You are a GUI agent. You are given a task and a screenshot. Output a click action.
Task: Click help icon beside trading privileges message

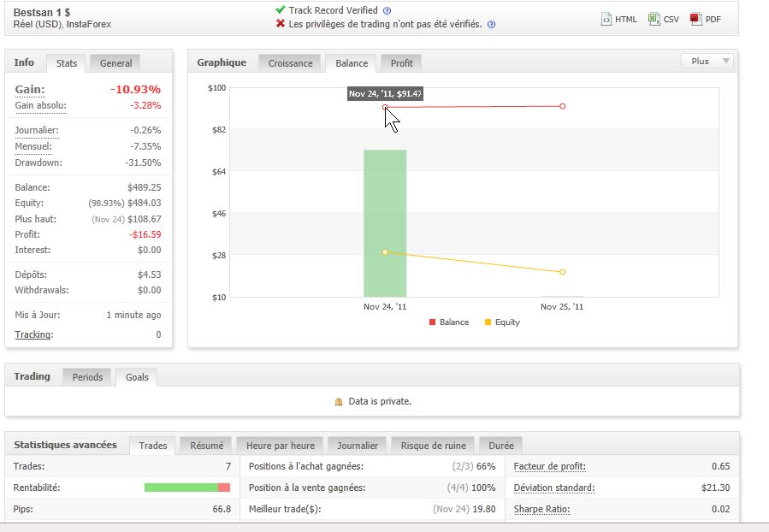[491, 25]
